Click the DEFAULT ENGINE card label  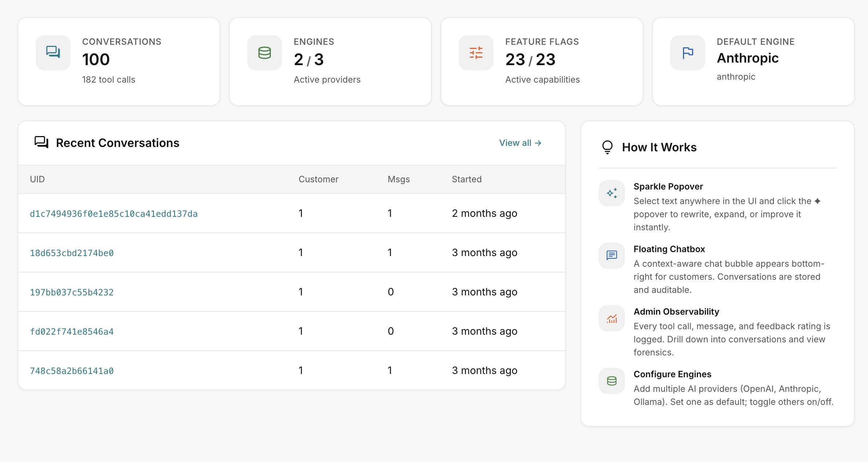756,42
